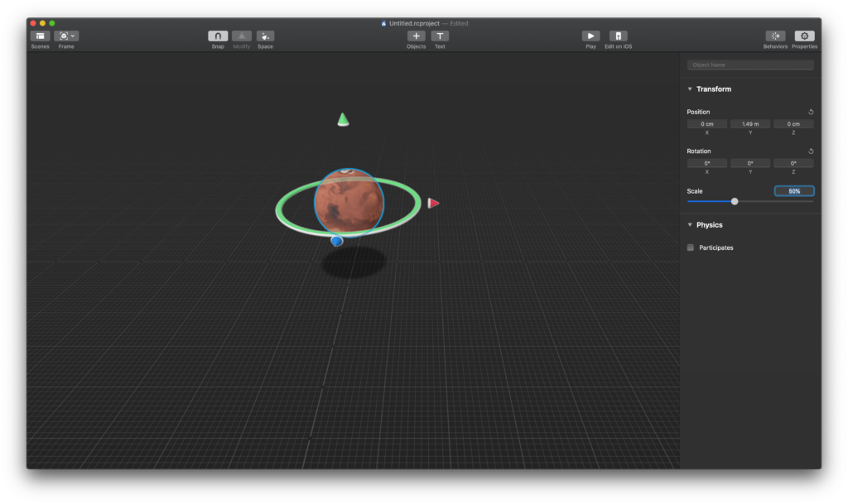Reset the Rotation values

811,151
